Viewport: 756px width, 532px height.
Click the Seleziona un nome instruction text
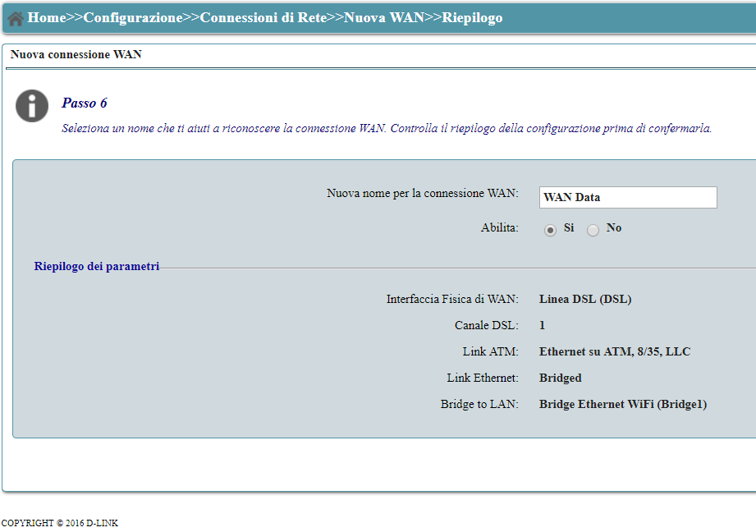[x=386, y=128]
